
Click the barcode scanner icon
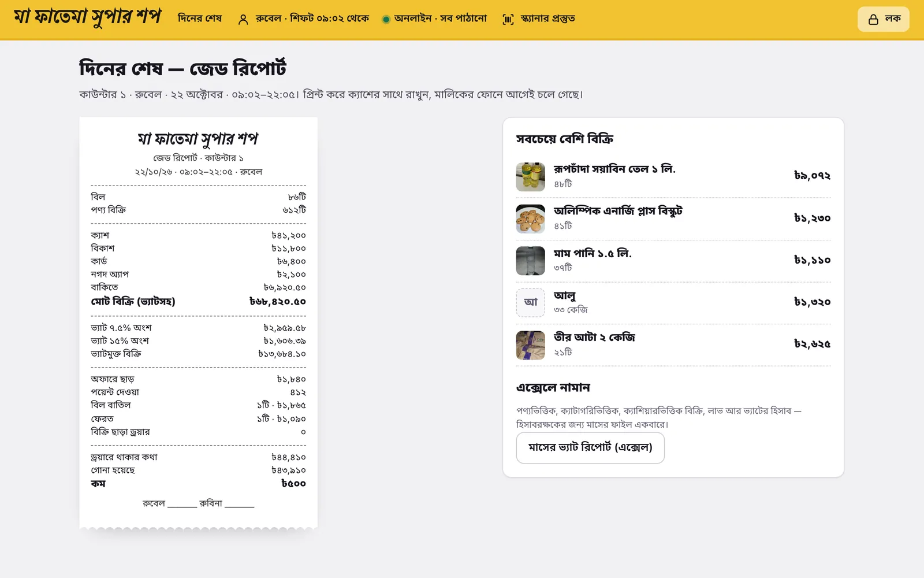[508, 19]
